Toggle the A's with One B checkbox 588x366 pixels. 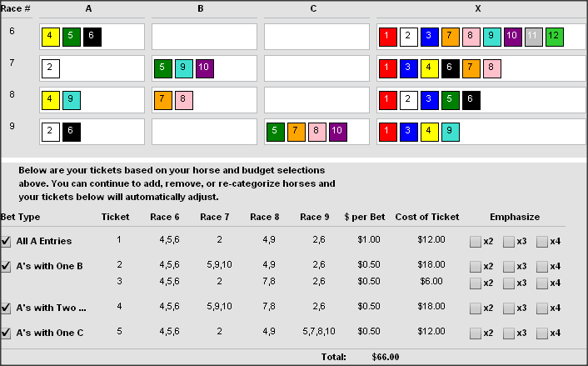[7, 266]
